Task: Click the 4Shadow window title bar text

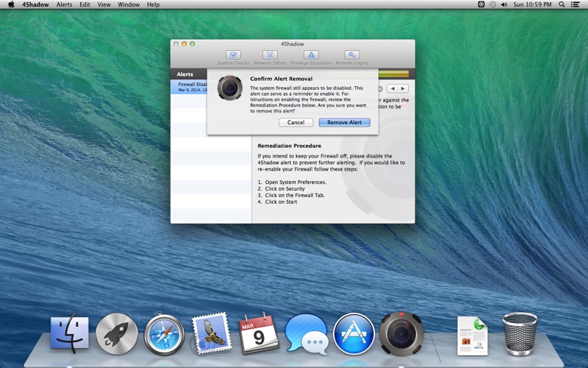Action: pyautogui.click(x=293, y=44)
